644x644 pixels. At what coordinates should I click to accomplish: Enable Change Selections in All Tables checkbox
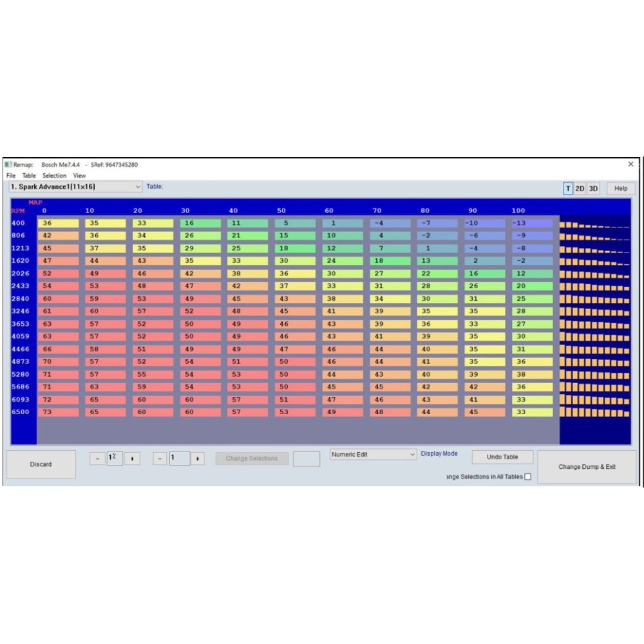528,477
